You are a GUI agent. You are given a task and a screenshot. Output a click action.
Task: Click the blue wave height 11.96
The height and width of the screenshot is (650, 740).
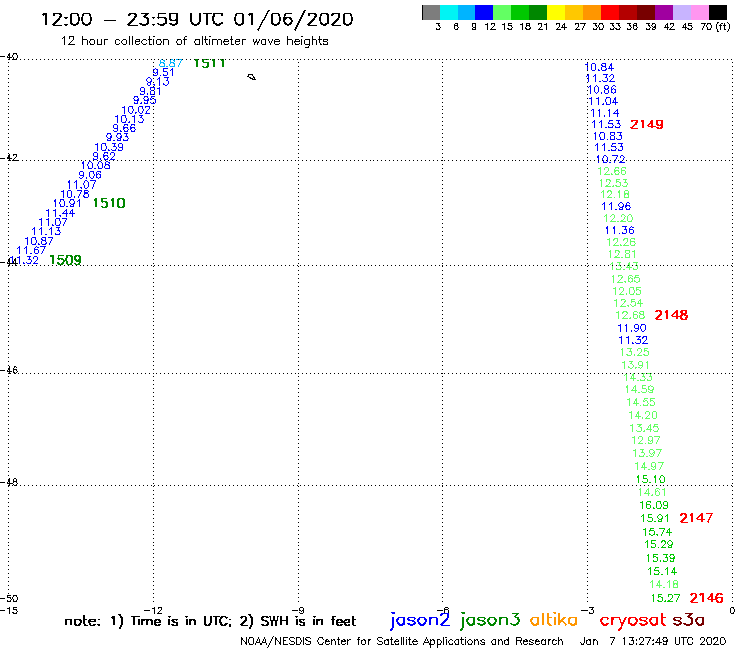tap(616, 206)
